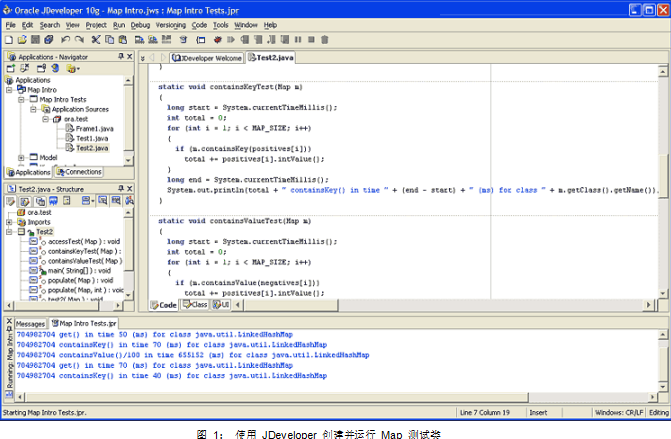Expand the Imports node in Structure

point(9,222)
